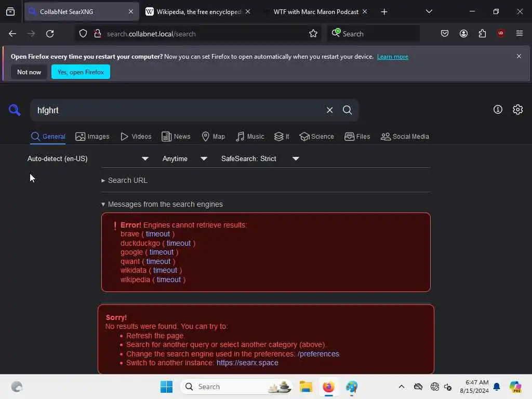The image size is (532, 399).
Task: Open the Anytime time range dropdown
Action: (184, 158)
